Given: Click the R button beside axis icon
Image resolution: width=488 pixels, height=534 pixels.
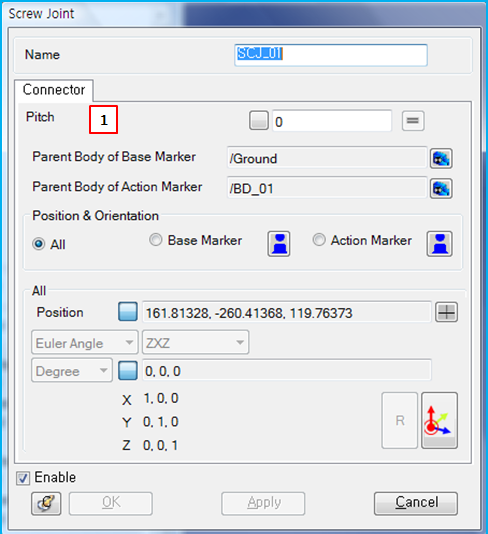Looking at the screenshot, I should [400, 420].
